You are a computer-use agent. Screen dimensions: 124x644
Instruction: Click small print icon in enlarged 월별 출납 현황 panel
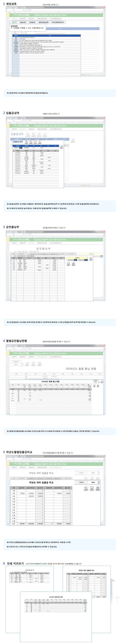pos(98,386)
